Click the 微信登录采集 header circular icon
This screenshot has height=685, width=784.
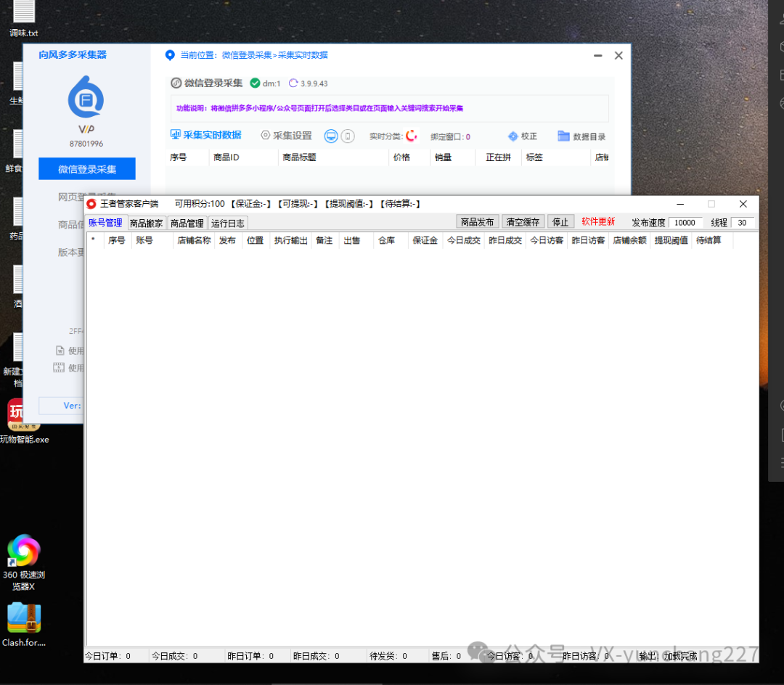click(x=176, y=83)
